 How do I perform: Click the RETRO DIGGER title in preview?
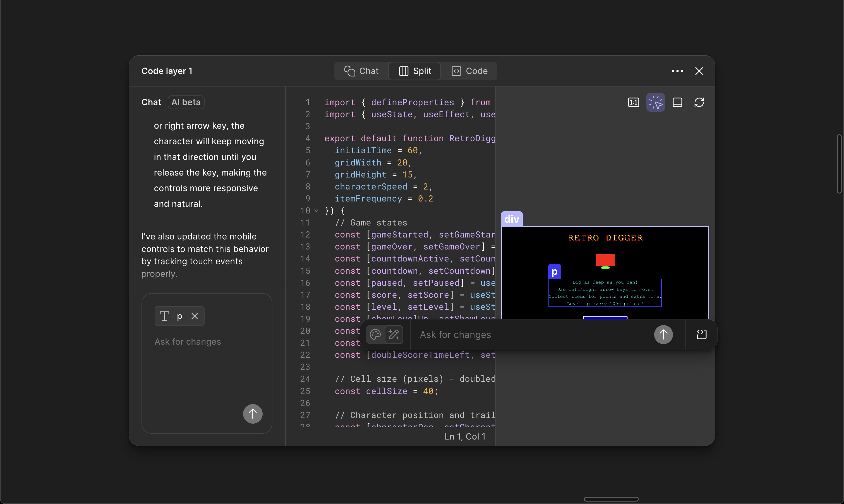[605, 238]
